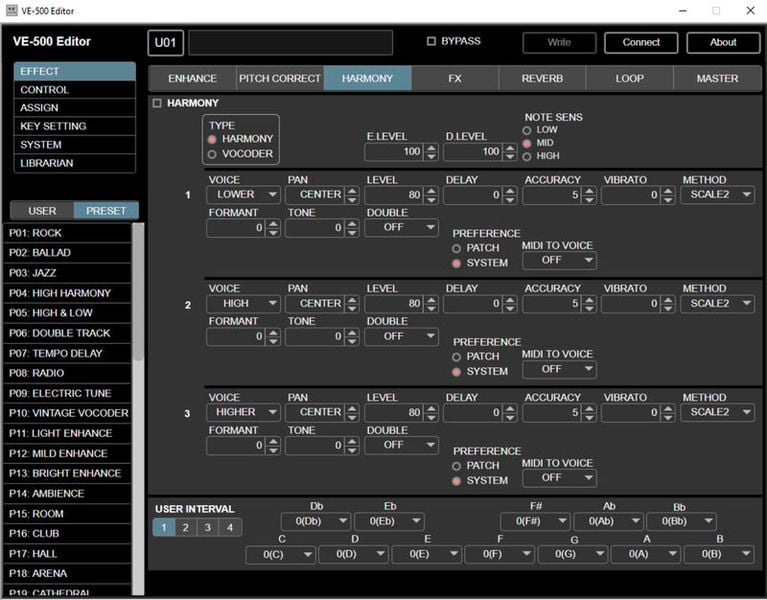The width and height of the screenshot is (767, 600).
Task: Select user interval set 1
Action: click(164, 528)
